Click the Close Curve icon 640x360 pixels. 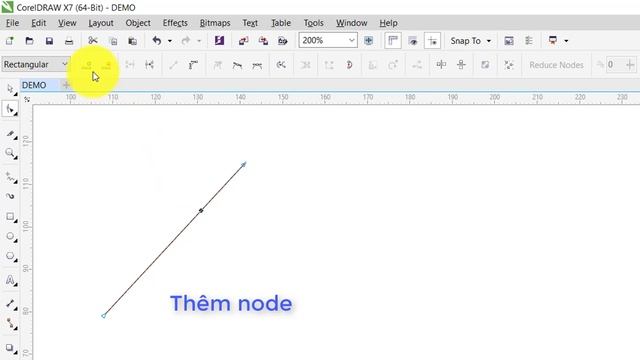point(349,65)
